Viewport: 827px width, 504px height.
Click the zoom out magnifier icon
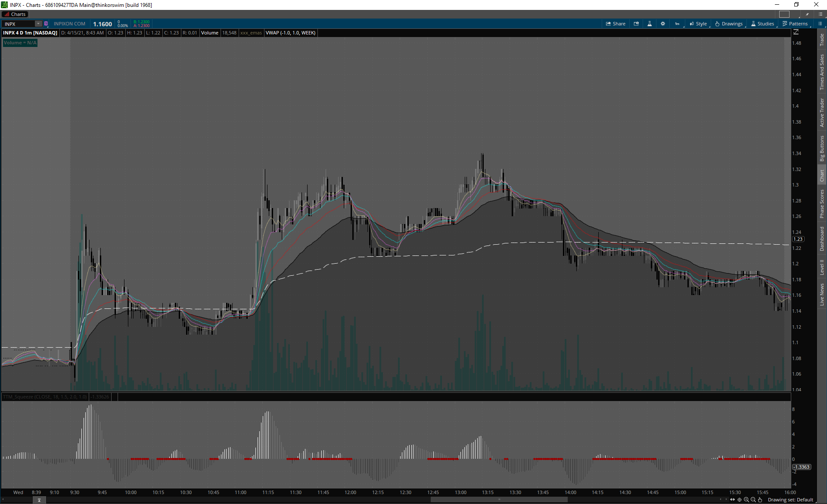[x=753, y=500]
